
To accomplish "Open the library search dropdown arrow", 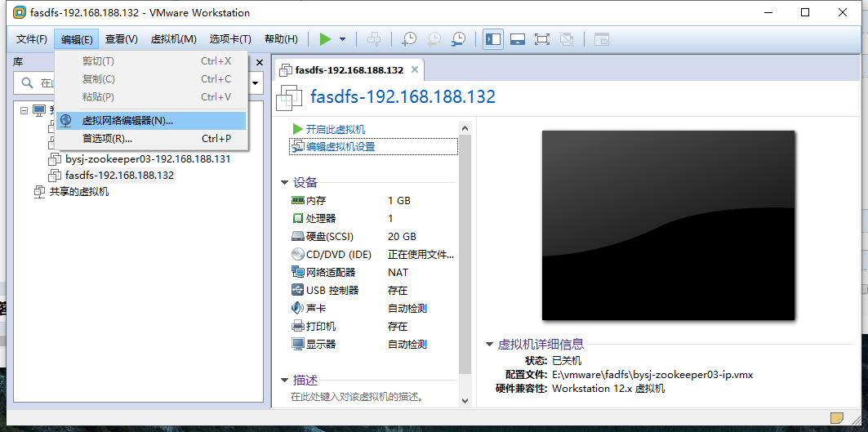I will [256, 83].
